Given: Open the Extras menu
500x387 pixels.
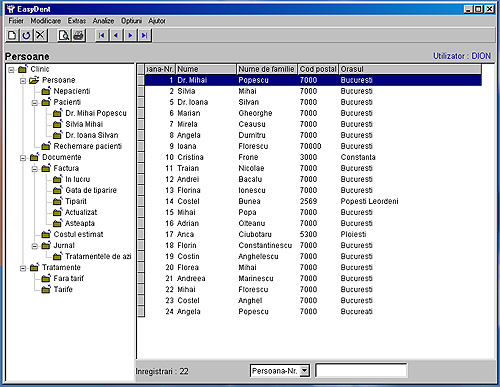Looking at the screenshot, I should [x=77, y=21].
